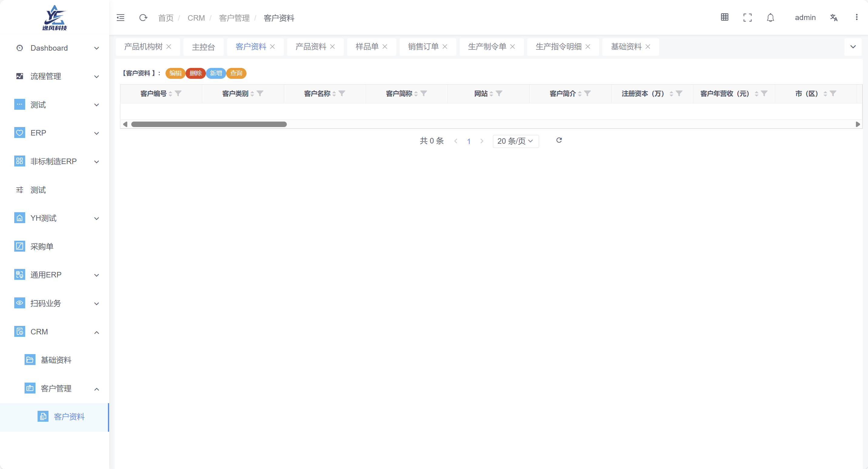This screenshot has width=868, height=469.
Task: Open notifications with the bell icon
Action: (x=770, y=17)
